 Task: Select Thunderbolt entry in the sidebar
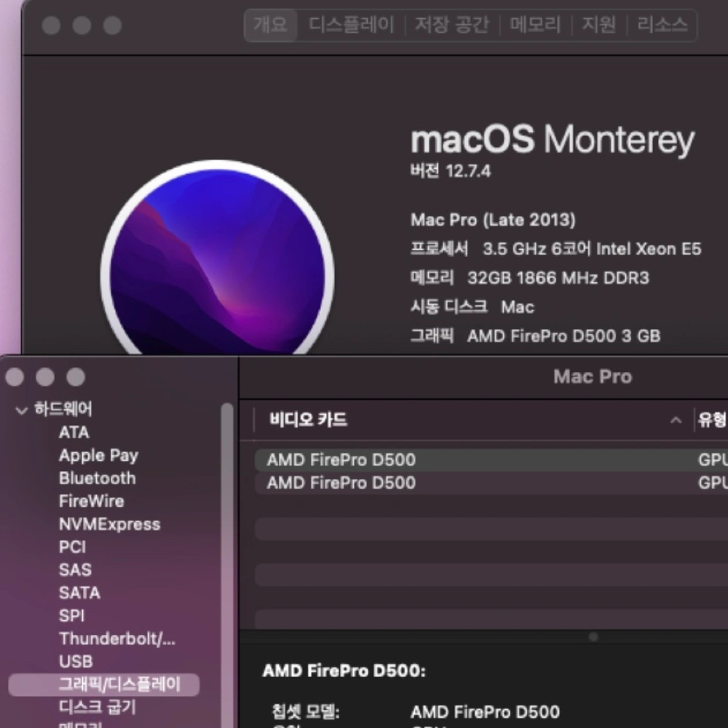click(x=116, y=639)
